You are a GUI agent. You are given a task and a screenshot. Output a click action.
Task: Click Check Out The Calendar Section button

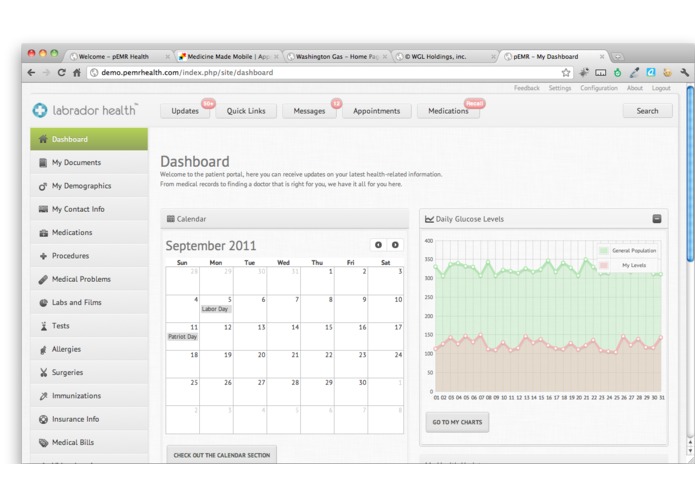222,455
